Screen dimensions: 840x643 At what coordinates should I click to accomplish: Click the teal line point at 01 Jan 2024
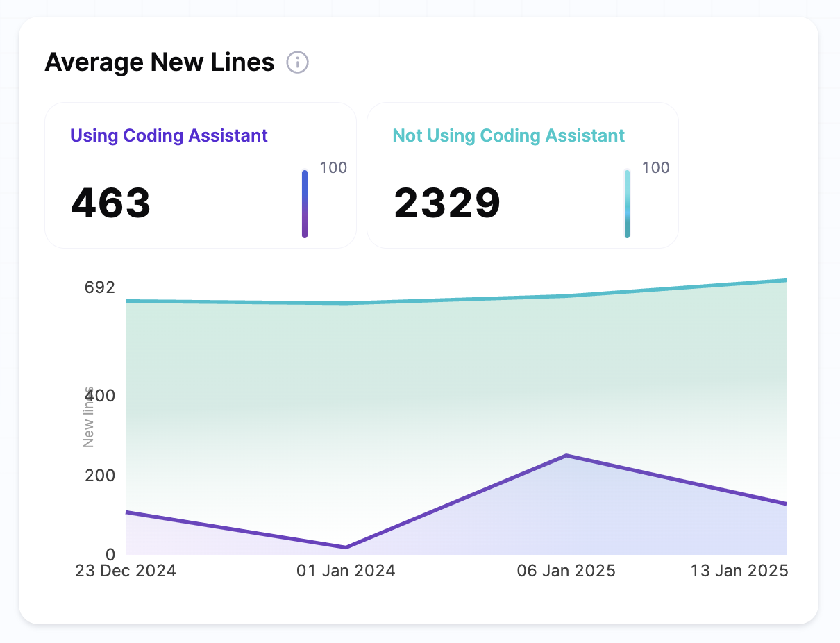click(346, 303)
